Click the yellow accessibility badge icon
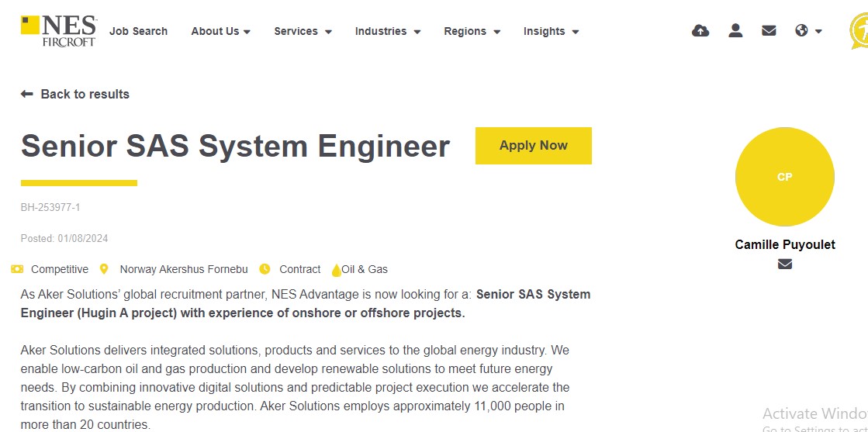The image size is (868, 432). click(859, 31)
